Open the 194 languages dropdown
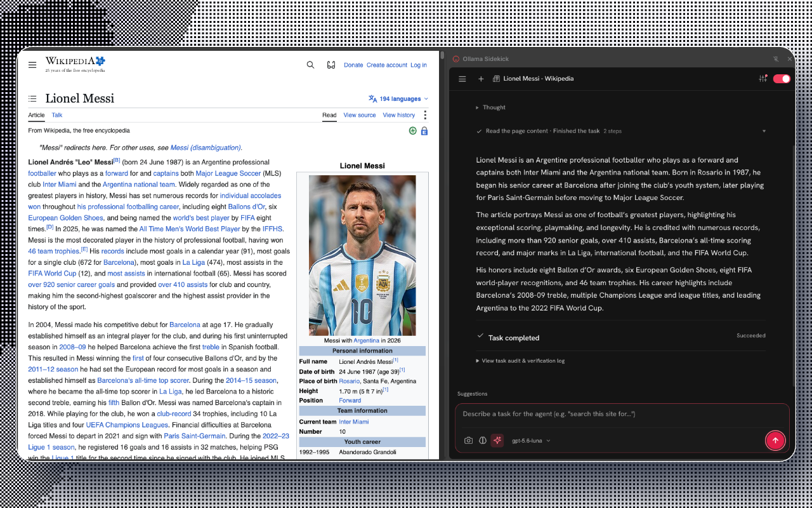This screenshot has height=508, width=812. pos(398,99)
